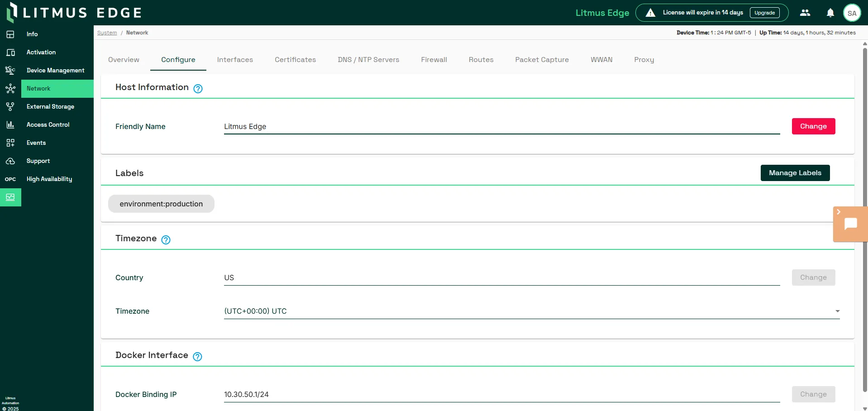This screenshot has height=411, width=868.
Task: Click the Docker Binding IP field
Action: [x=502, y=395]
